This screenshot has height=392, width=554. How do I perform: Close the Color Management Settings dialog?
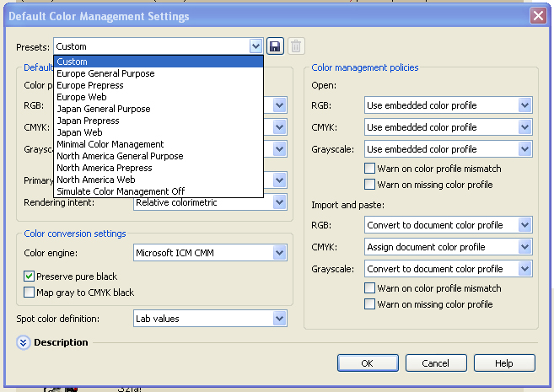537,16
